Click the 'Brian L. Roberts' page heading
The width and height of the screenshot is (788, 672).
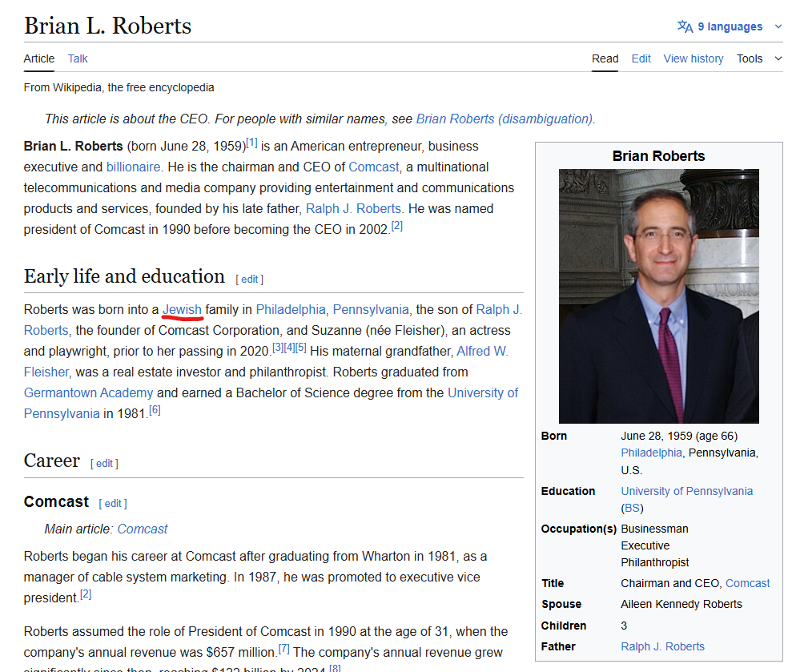107,26
